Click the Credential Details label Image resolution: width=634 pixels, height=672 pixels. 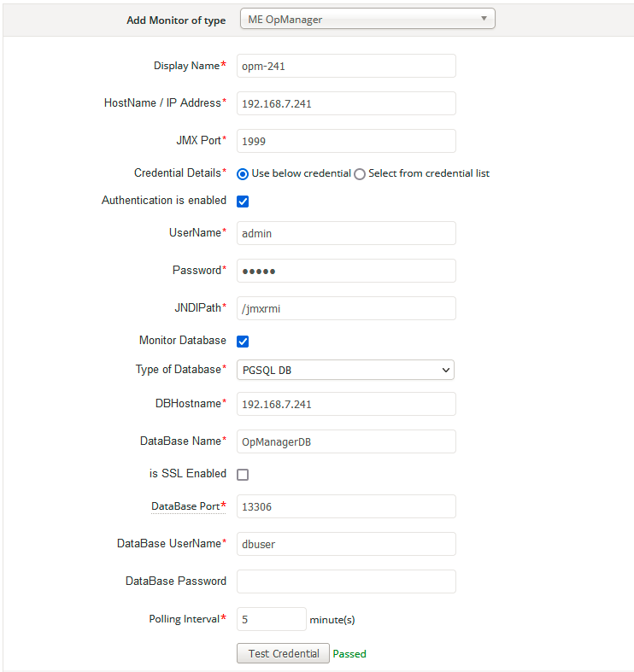tap(179, 172)
